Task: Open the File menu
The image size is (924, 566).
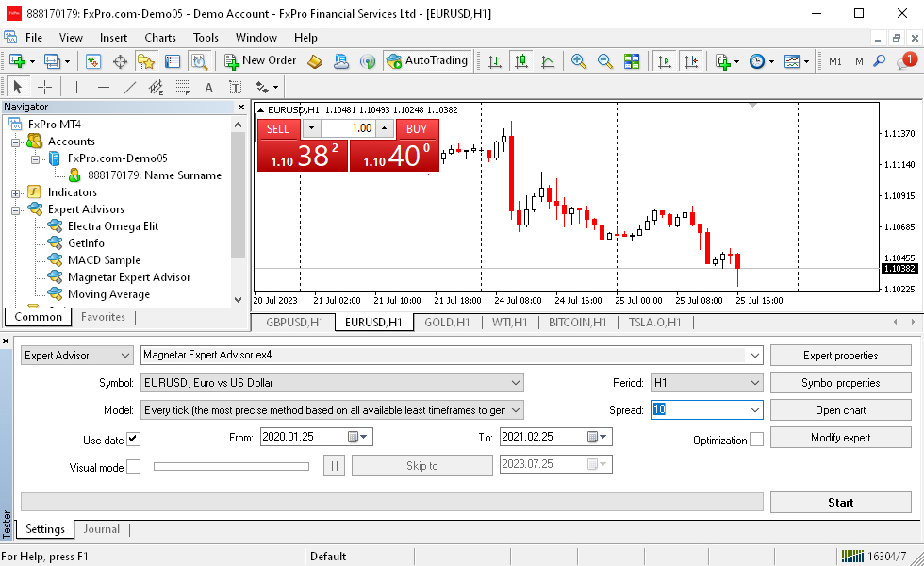Action: (34, 38)
